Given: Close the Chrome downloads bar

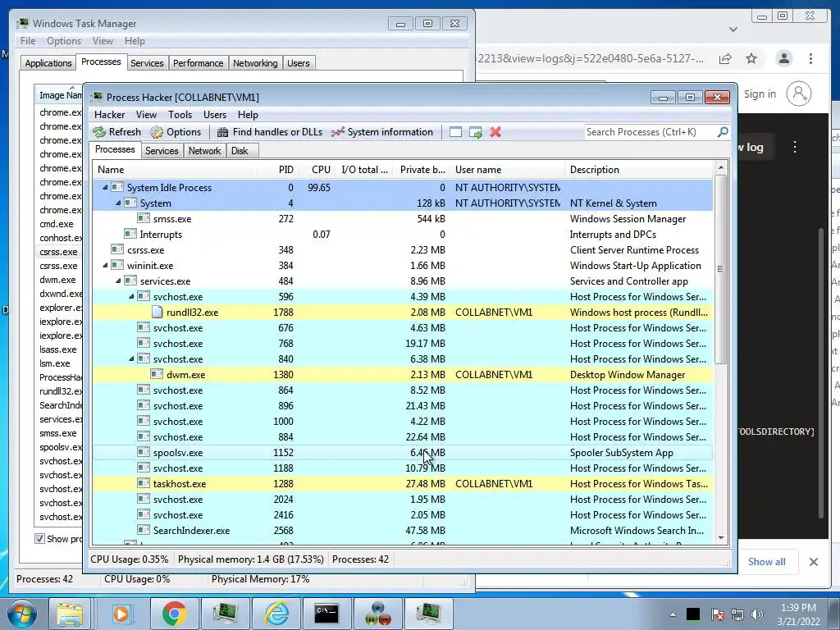Looking at the screenshot, I should pos(813,562).
